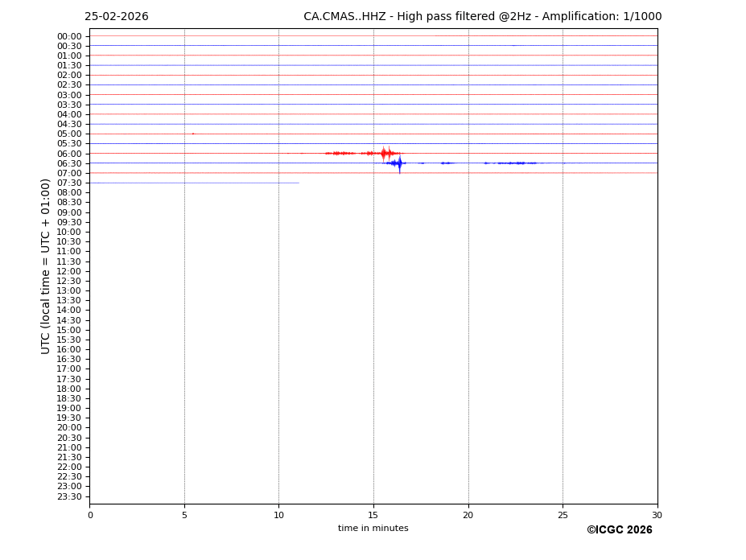Select the small red blip on 05:00 trace
Viewport: 746px width, 560px height.
click(193, 134)
